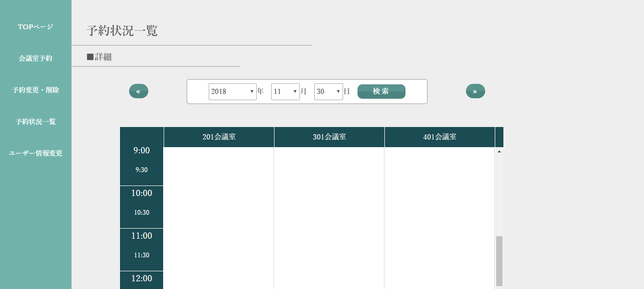Open 予約変更・削除 page

tap(36, 90)
